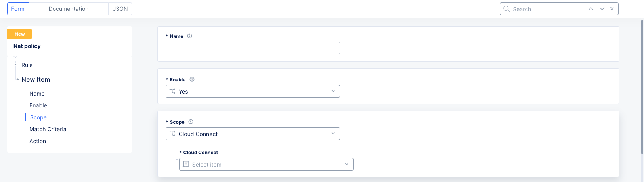
Task: Open the Scope dropdown showing Cloud Connect
Action: tap(253, 134)
